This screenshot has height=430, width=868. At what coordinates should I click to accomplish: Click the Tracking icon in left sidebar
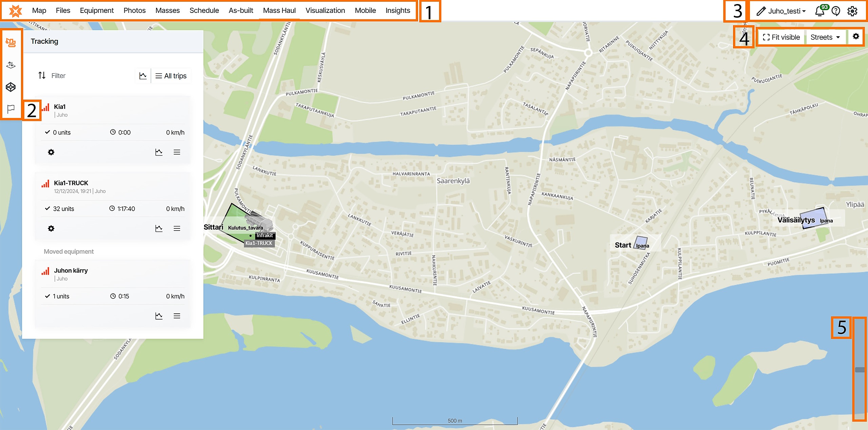[11, 42]
